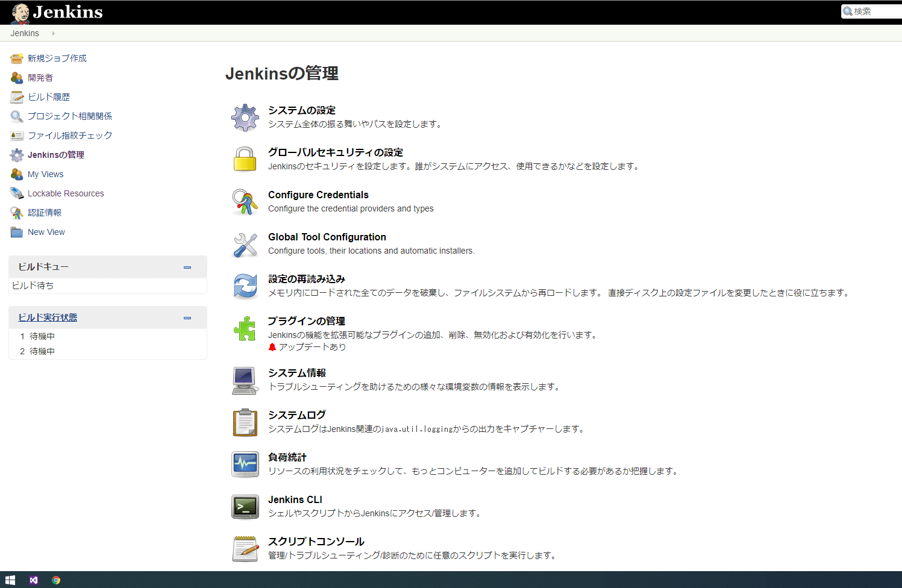This screenshot has height=588, width=902.
Task: Click the Jenkins butler logo icon
Action: pos(20,13)
